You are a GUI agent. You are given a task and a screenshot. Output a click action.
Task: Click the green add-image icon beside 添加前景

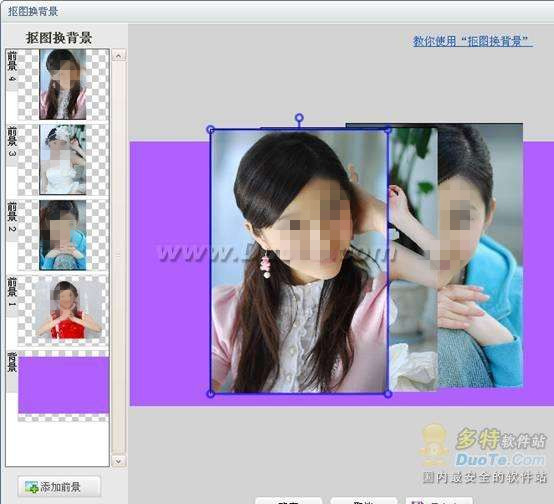tap(32, 487)
